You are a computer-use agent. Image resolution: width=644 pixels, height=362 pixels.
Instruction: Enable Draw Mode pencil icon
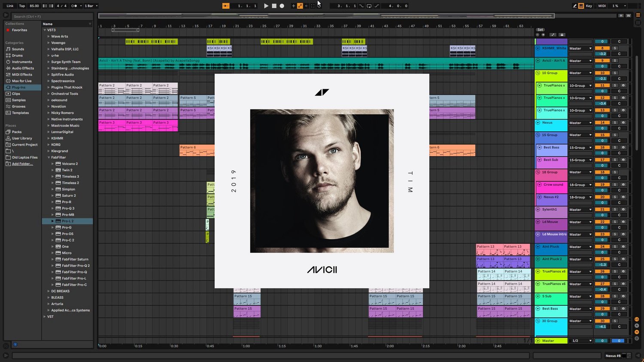(575, 6)
